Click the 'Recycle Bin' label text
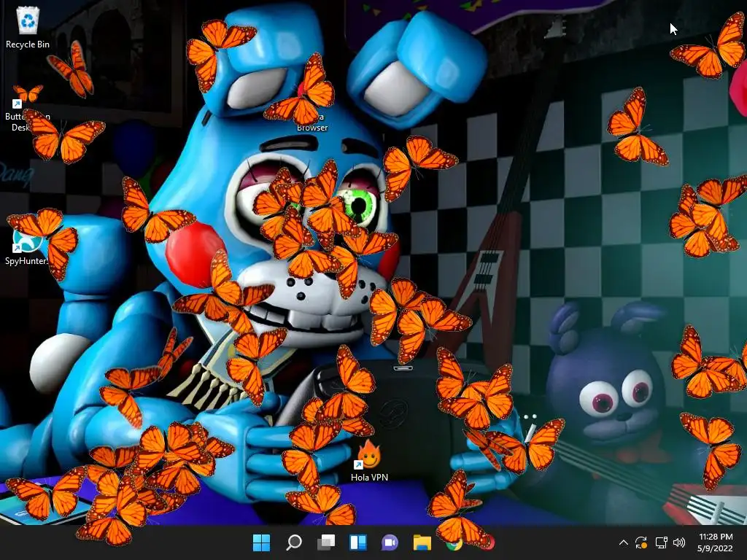747x560 pixels. [x=28, y=44]
